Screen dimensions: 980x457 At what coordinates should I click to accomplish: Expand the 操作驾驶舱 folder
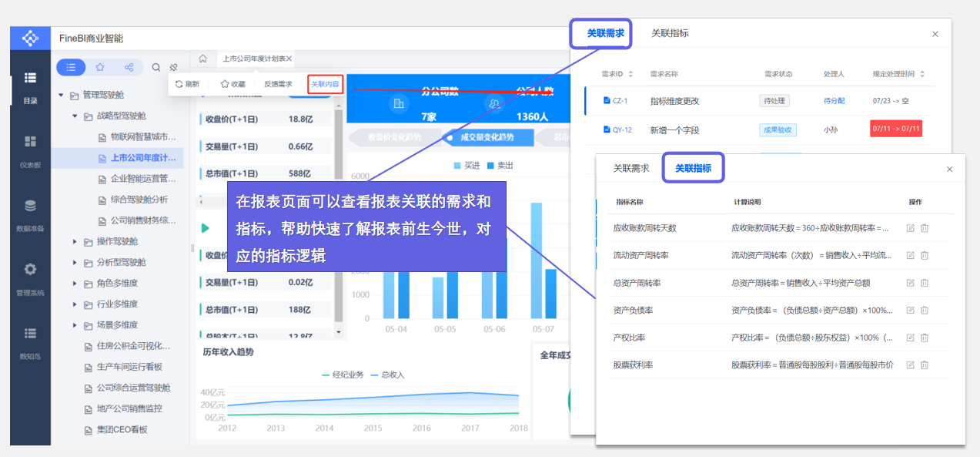coord(75,241)
